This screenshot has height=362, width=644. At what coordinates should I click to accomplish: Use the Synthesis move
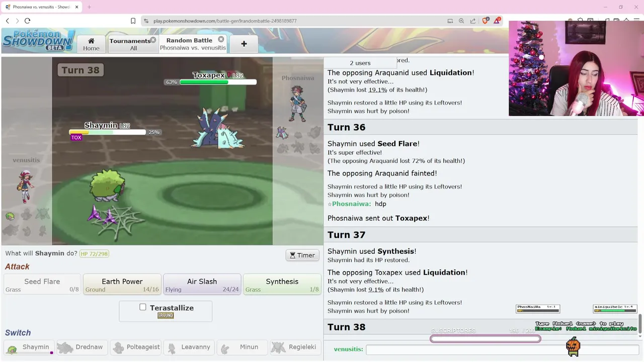(282, 284)
